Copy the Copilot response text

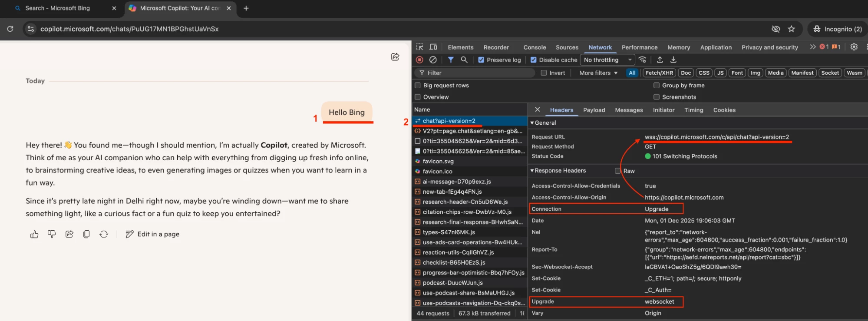[86, 234]
